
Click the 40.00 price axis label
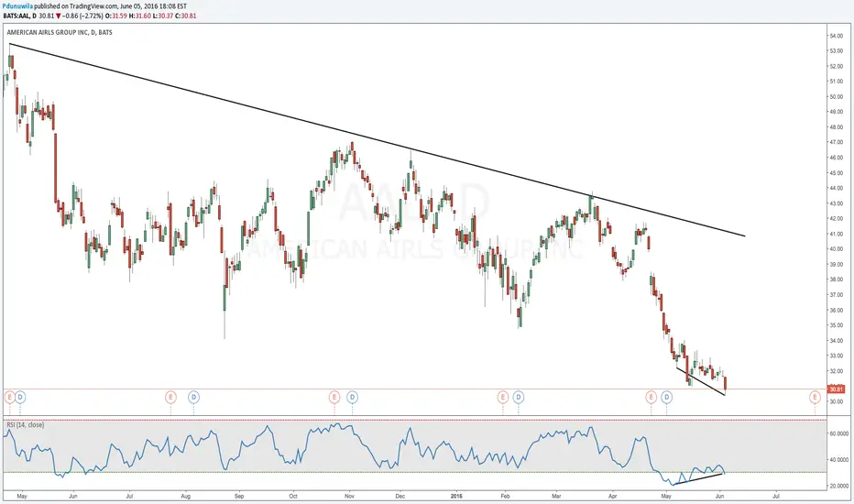click(x=836, y=249)
